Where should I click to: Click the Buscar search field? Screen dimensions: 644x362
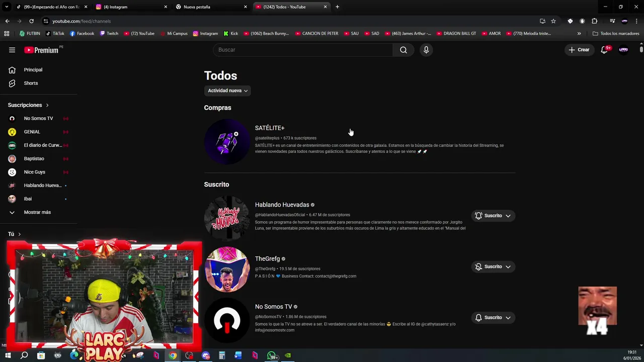click(x=303, y=50)
